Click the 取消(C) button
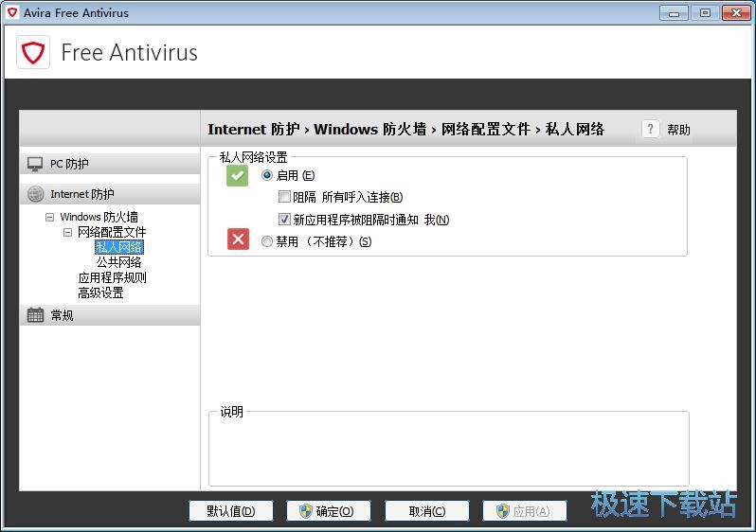 (x=426, y=511)
